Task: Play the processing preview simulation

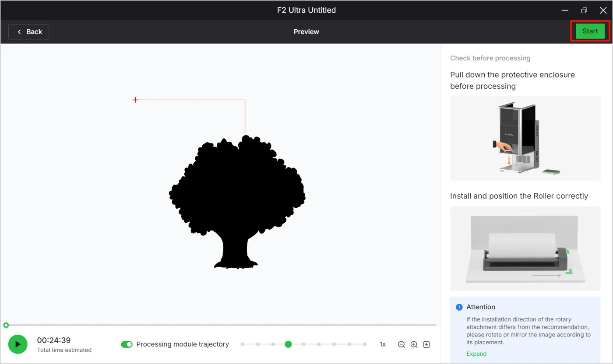Action: click(x=18, y=344)
